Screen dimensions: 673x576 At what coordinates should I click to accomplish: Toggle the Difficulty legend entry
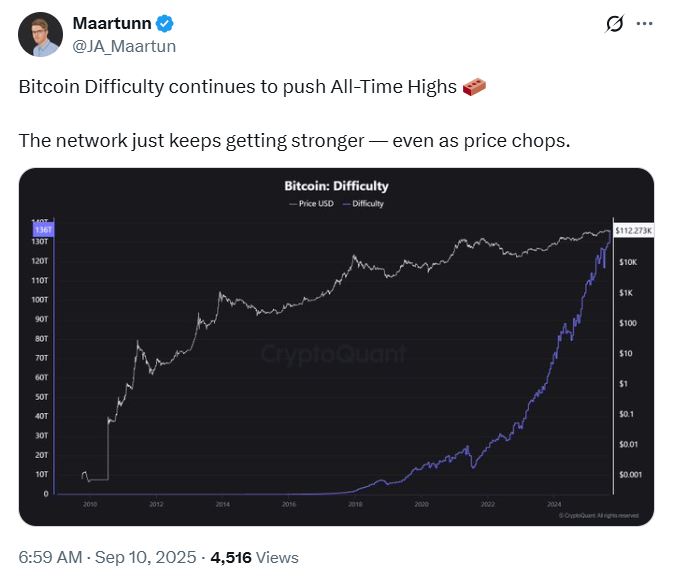363,204
